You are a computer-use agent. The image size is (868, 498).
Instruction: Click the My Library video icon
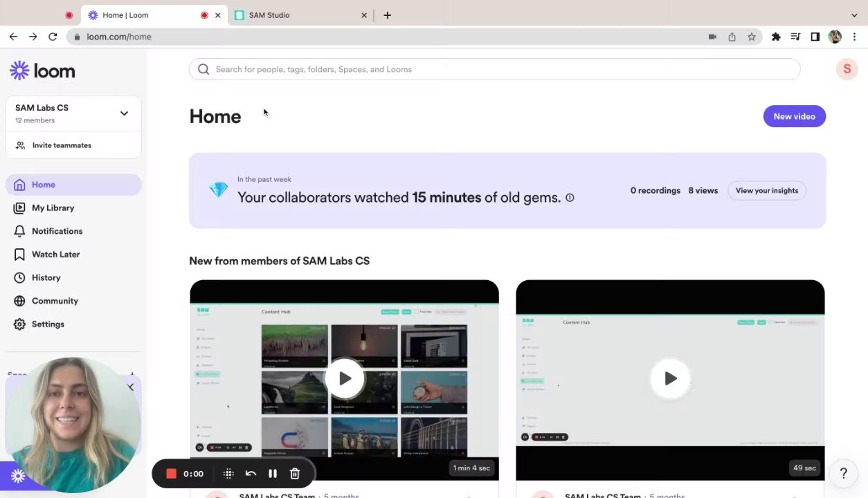(x=19, y=208)
